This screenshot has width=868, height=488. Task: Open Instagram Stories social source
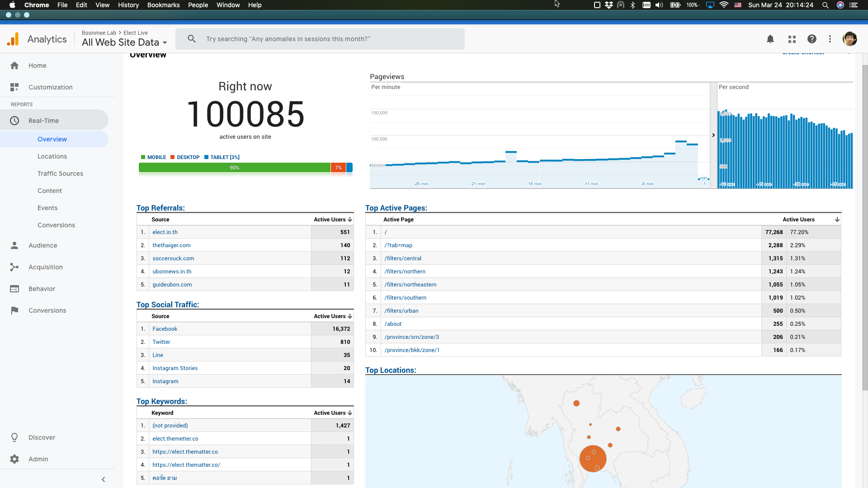tap(175, 368)
